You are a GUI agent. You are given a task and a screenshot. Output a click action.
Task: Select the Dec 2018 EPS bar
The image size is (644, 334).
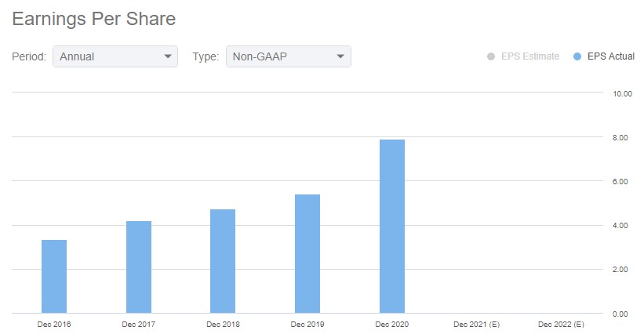point(223,261)
